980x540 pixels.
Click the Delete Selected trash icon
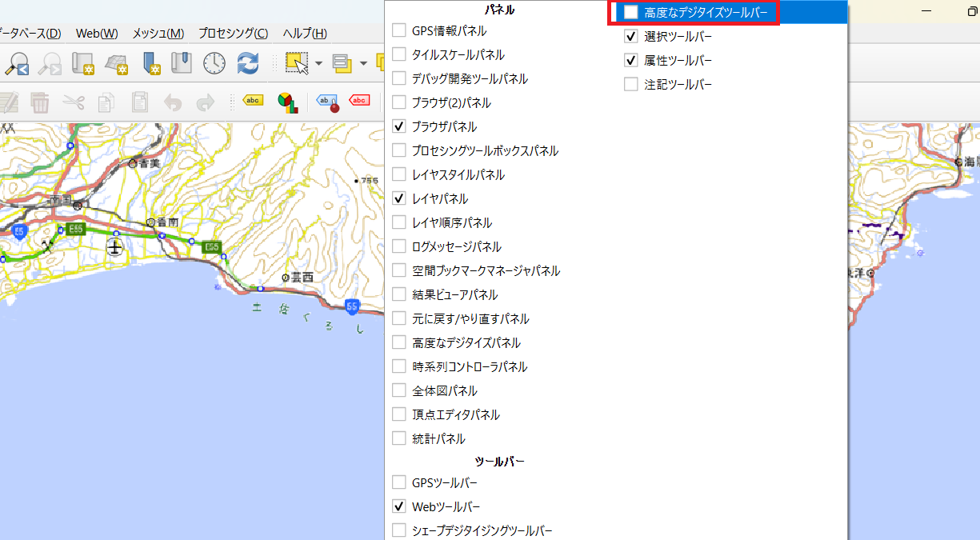pyautogui.click(x=40, y=102)
